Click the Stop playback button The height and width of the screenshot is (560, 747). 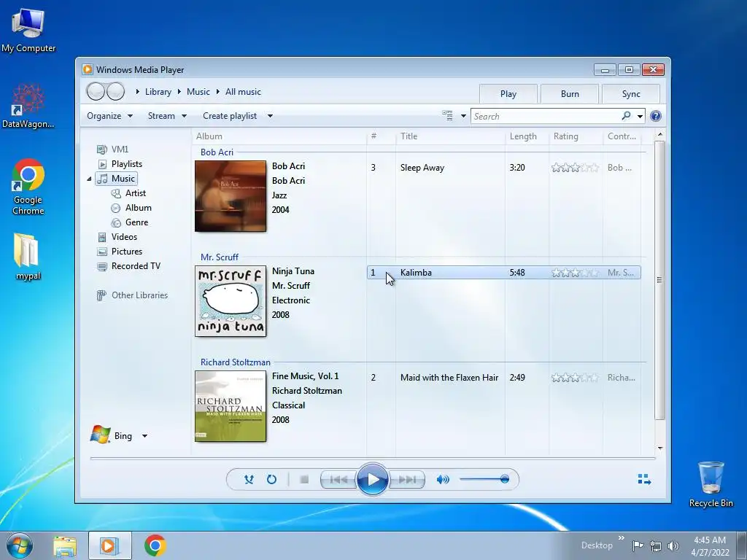pos(304,480)
